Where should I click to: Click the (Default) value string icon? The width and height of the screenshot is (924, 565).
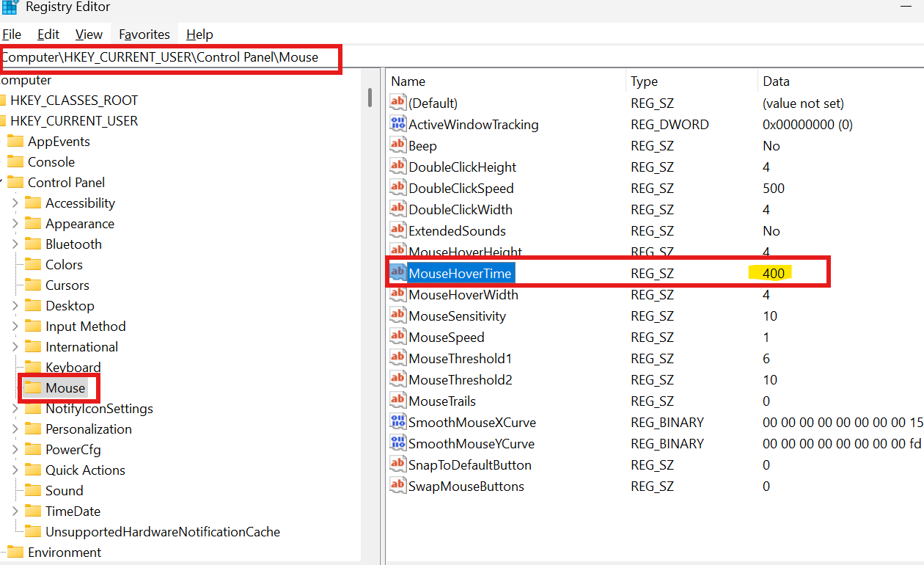[398, 103]
